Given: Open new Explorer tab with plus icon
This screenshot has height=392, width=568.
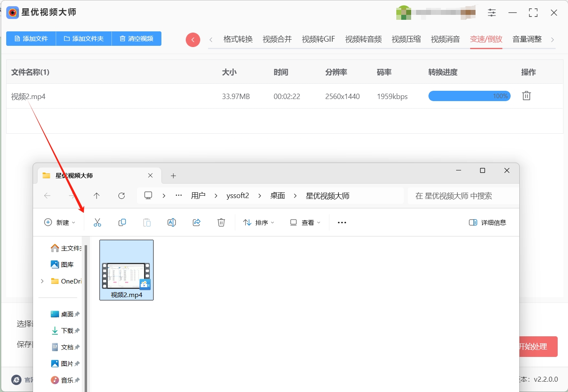Looking at the screenshot, I should tap(173, 176).
